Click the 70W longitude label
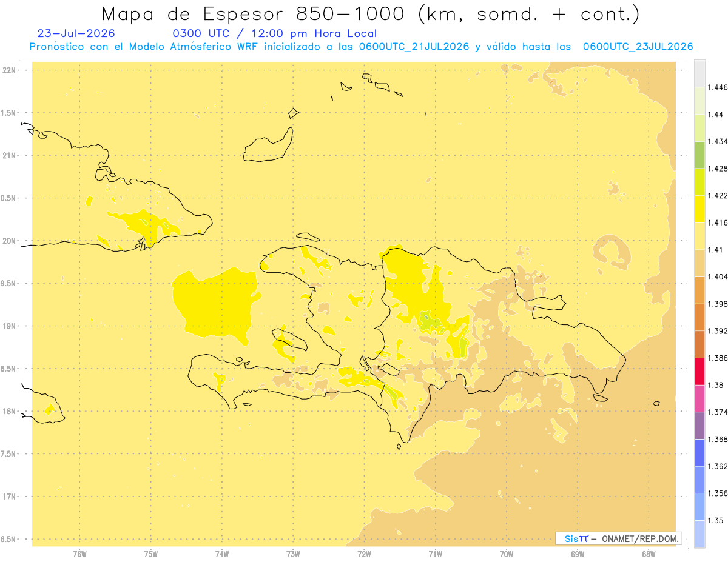Viewport: 728px width, 562px height. click(x=506, y=554)
